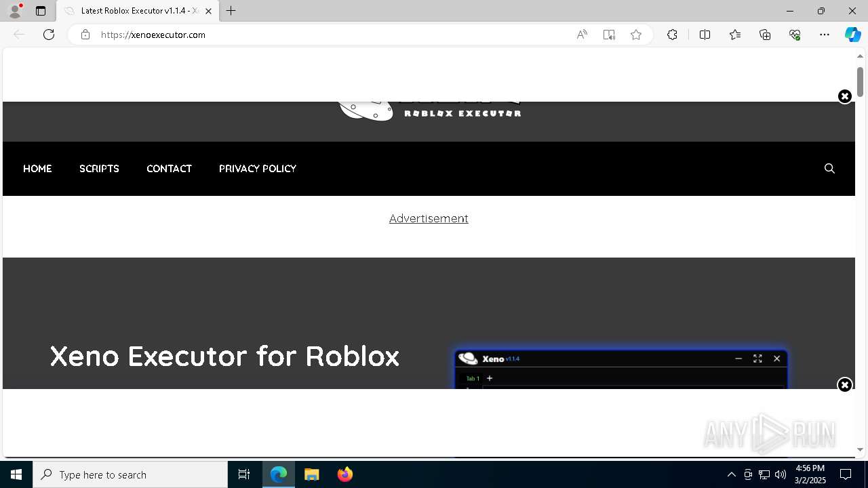Open the Favorites list
The width and height of the screenshot is (868, 488).
point(735,35)
